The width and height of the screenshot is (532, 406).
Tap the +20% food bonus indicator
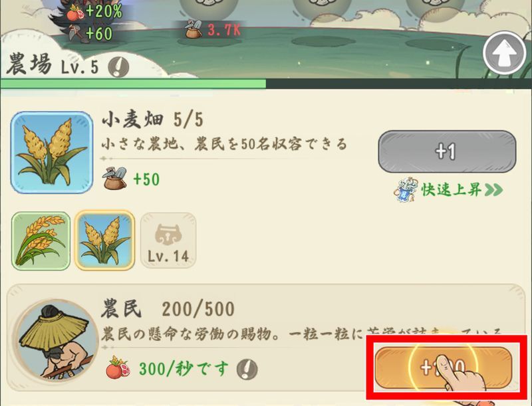pos(94,11)
